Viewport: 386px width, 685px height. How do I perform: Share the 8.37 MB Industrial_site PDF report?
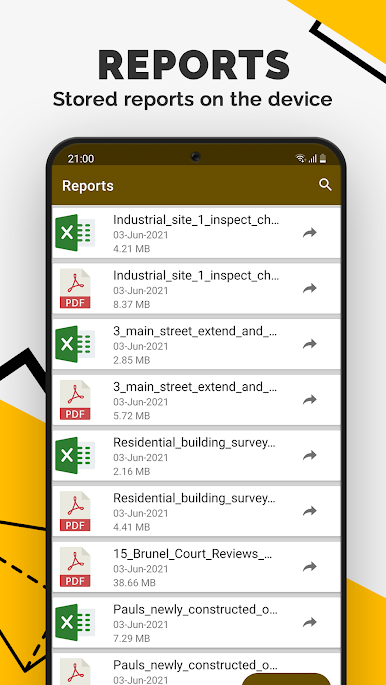(310, 288)
